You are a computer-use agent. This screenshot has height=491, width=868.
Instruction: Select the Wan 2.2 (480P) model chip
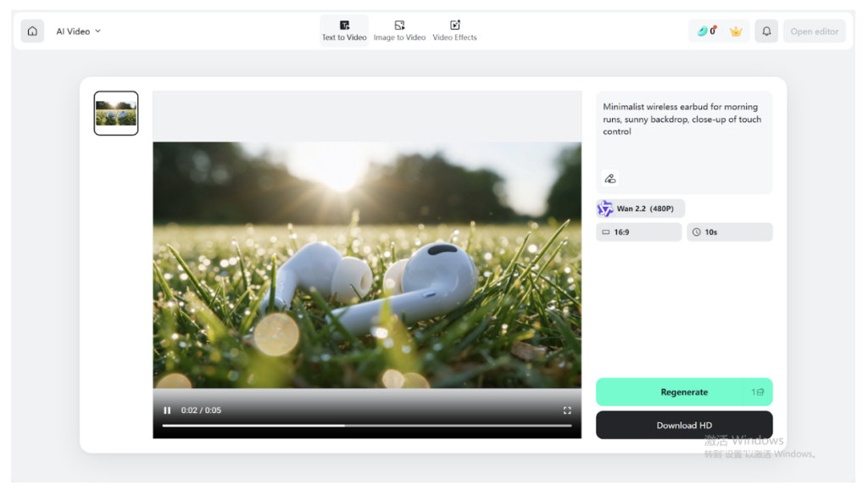pyautogui.click(x=641, y=208)
